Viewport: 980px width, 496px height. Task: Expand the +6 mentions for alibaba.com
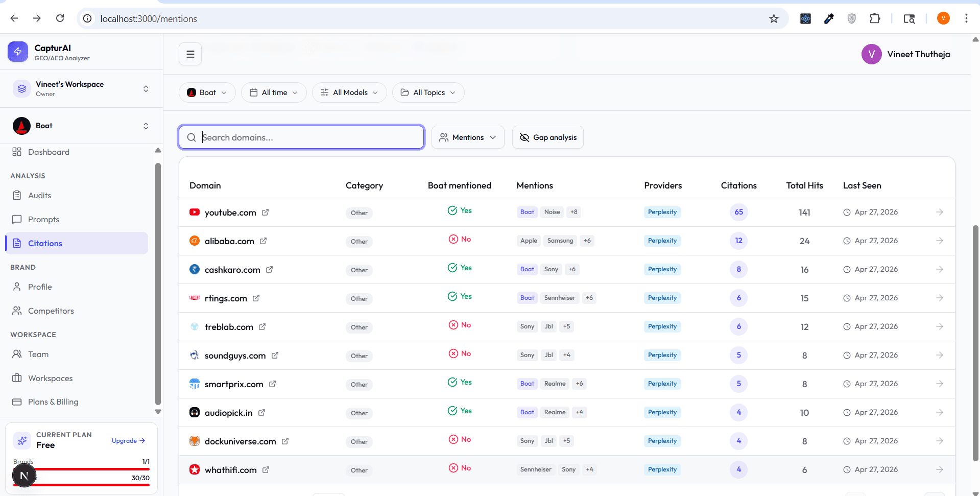click(587, 241)
